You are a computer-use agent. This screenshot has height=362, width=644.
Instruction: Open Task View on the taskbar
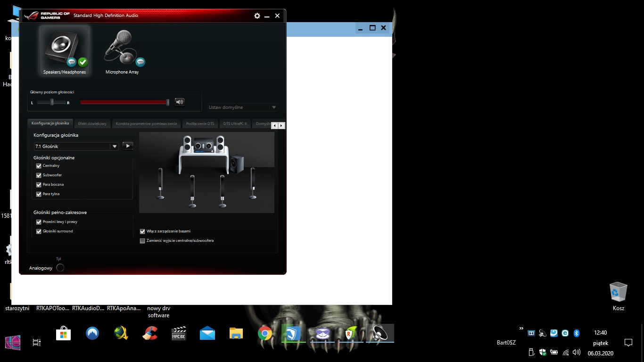click(37, 343)
